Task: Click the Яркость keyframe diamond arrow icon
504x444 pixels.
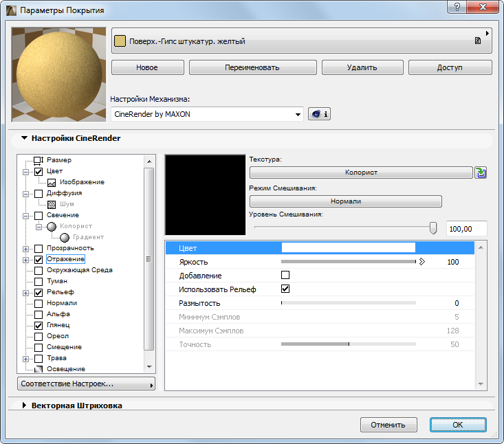Action: click(422, 262)
